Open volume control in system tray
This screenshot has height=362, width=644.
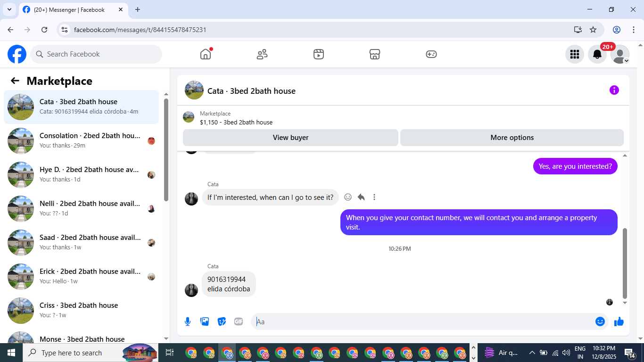coord(566,353)
